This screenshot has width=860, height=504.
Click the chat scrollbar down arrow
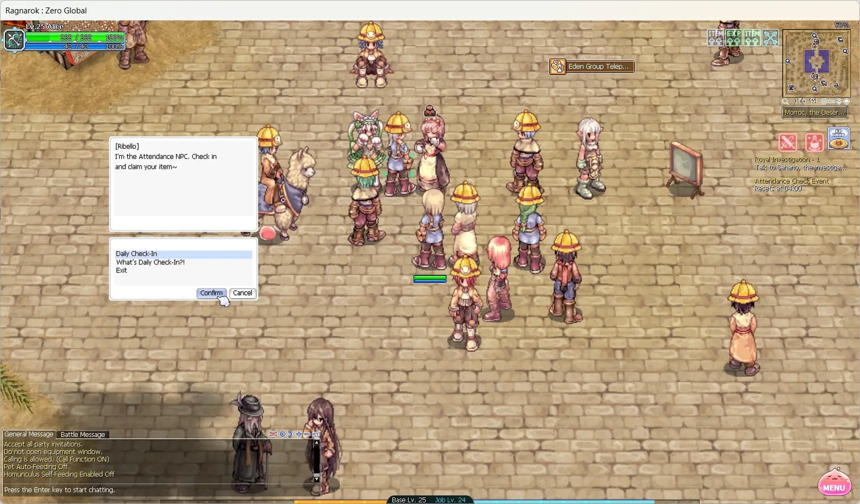coord(317,479)
